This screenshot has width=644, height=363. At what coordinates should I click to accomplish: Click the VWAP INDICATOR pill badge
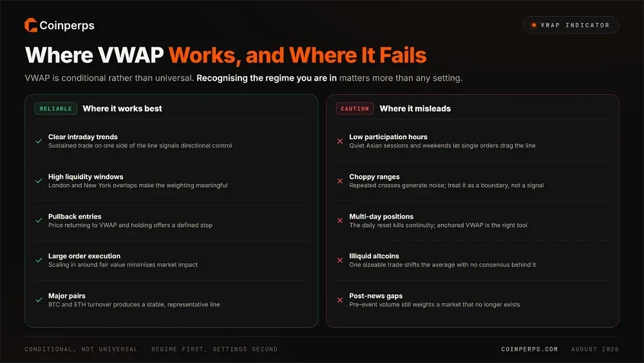pos(571,25)
